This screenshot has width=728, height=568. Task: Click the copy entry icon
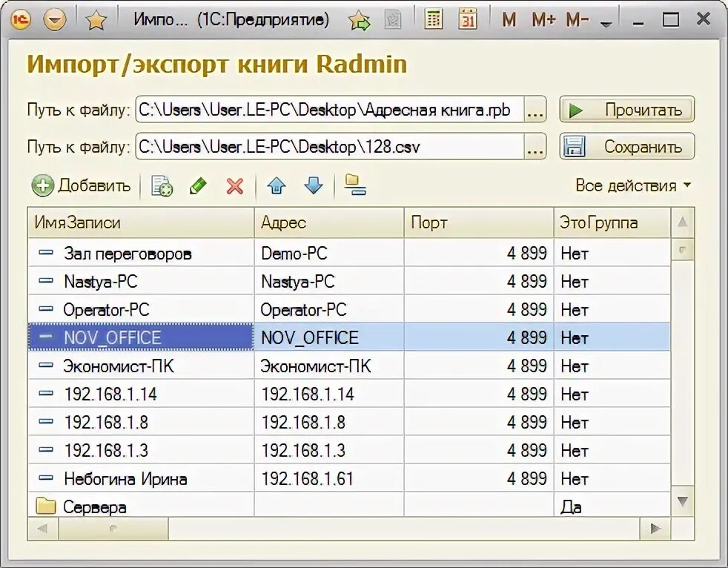(x=162, y=186)
